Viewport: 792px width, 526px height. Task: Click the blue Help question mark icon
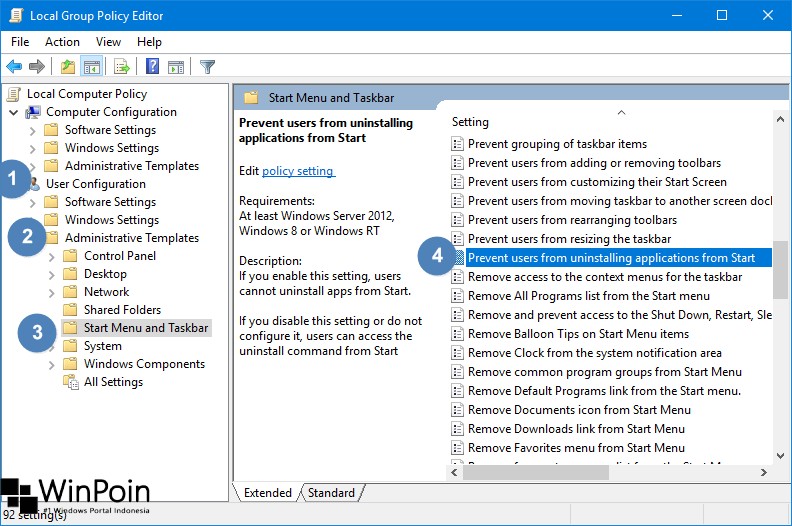(x=152, y=66)
